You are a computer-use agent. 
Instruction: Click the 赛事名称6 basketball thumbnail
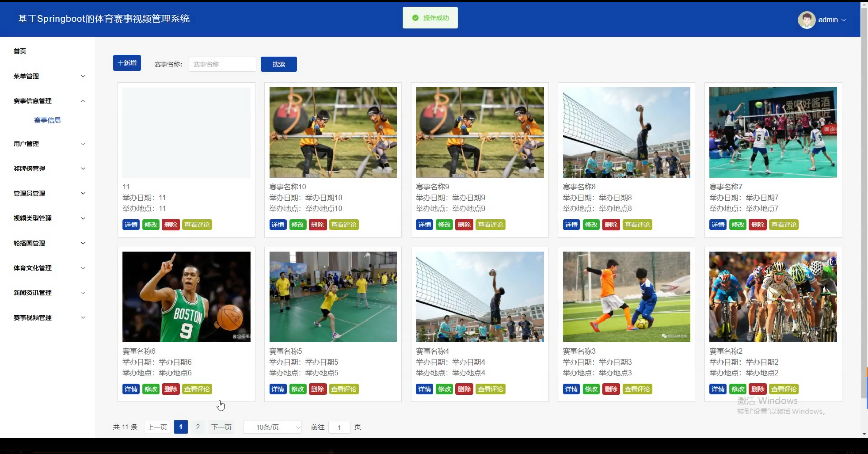tap(186, 296)
